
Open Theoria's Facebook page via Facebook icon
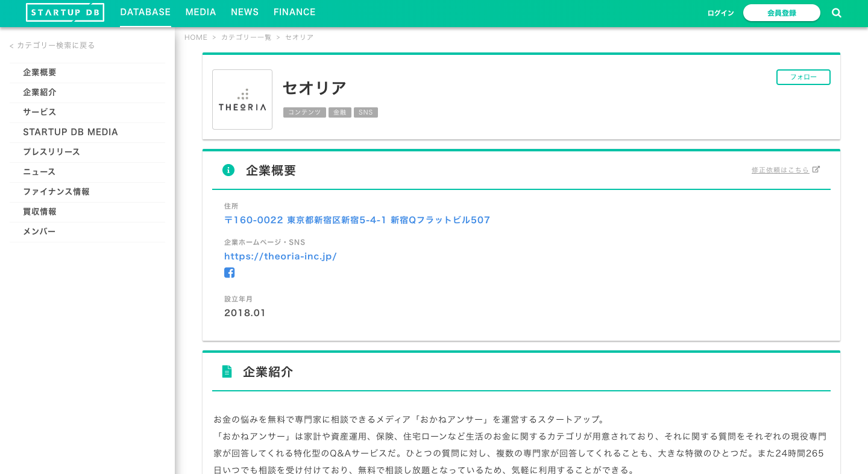[x=230, y=273]
